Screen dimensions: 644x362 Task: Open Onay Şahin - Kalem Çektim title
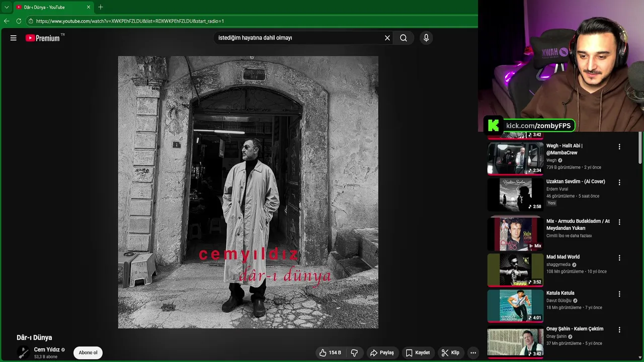click(x=575, y=329)
